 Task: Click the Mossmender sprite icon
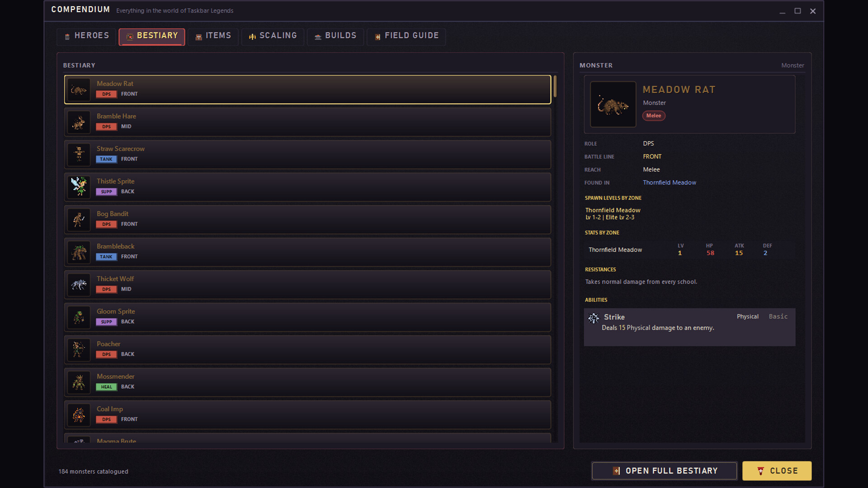(x=79, y=383)
